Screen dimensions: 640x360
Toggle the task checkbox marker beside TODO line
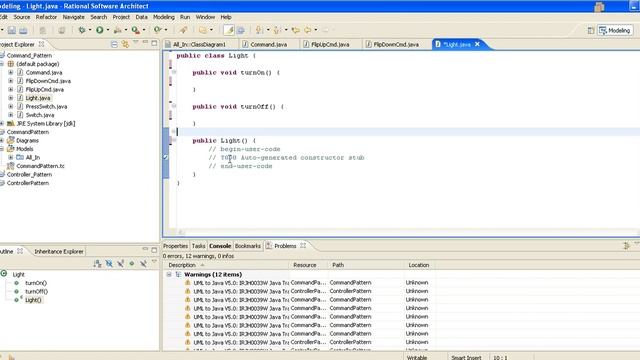pyautogui.click(x=166, y=157)
